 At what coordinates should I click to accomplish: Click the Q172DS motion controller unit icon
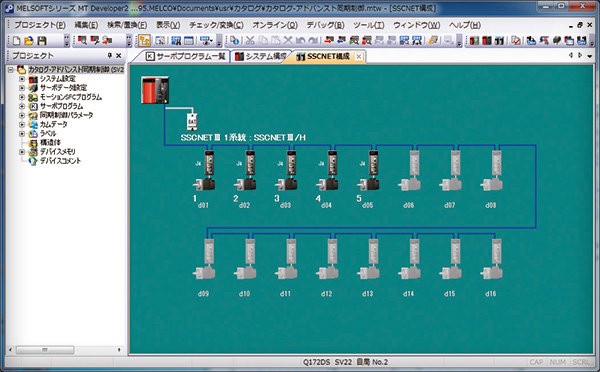tap(155, 90)
